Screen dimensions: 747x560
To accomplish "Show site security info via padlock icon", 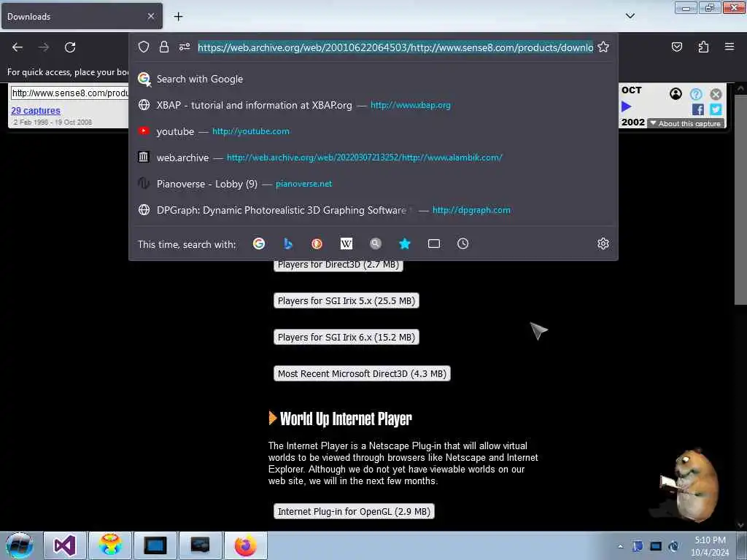I will click(164, 47).
